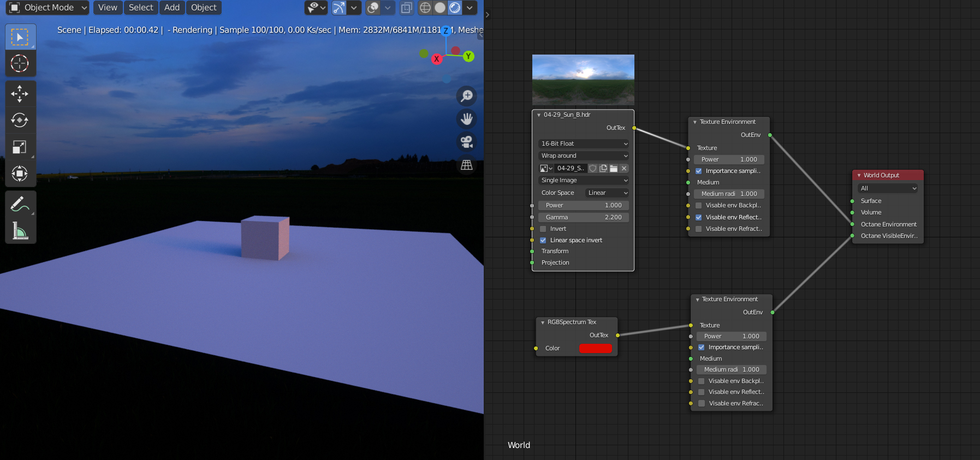Open the View menu
This screenshot has height=460, width=980.
point(108,8)
